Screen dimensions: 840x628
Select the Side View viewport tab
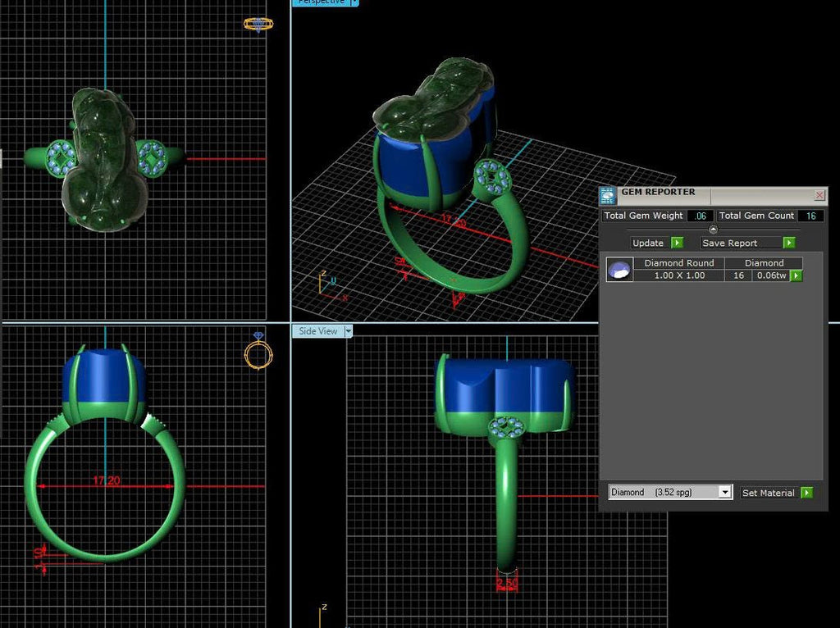(x=318, y=331)
